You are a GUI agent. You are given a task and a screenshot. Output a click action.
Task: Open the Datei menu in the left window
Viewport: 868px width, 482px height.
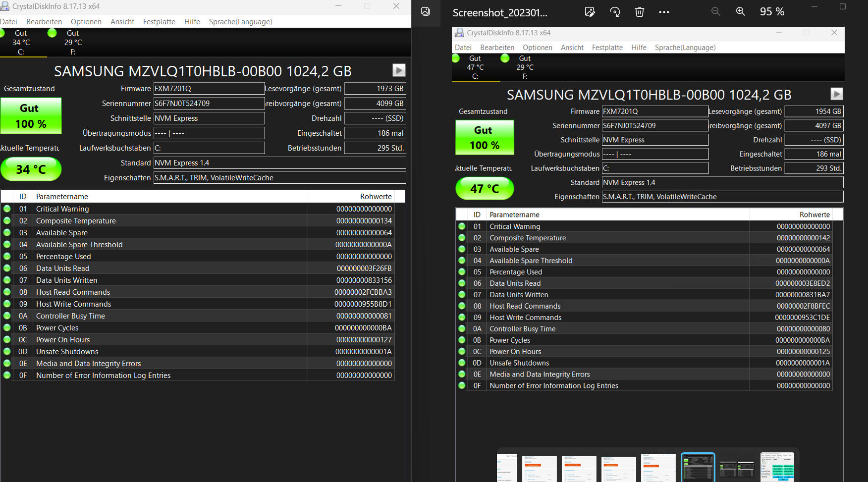(8, 22)
